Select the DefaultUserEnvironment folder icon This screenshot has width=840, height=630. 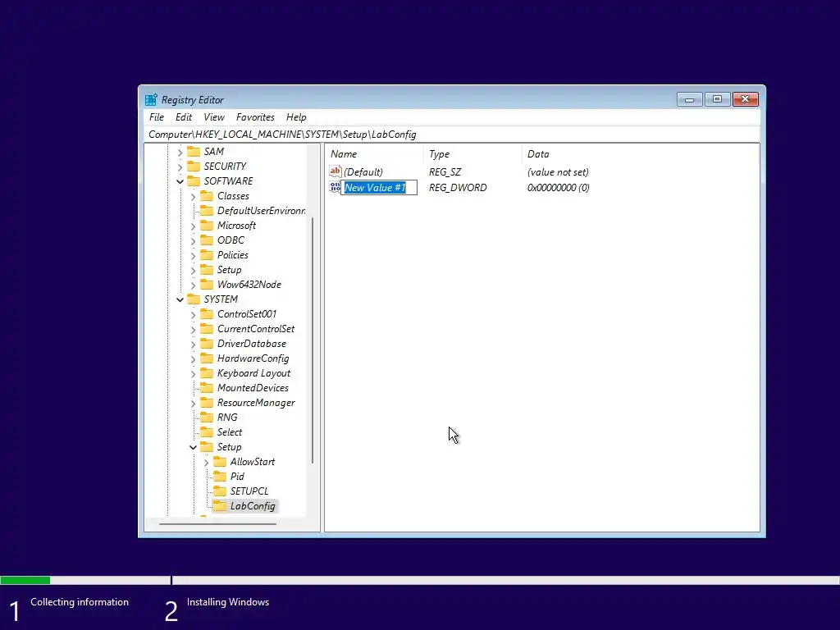pyautogui.click(x=207, y=211)
